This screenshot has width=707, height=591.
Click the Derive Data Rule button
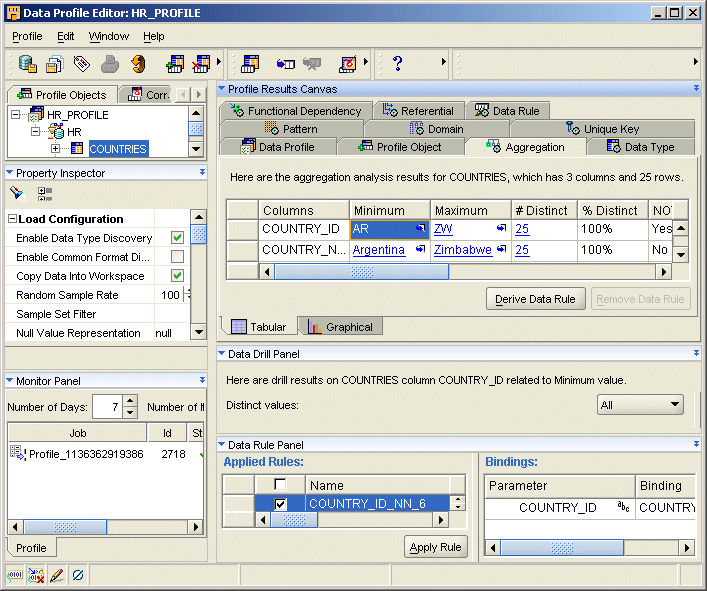[535, 299]
